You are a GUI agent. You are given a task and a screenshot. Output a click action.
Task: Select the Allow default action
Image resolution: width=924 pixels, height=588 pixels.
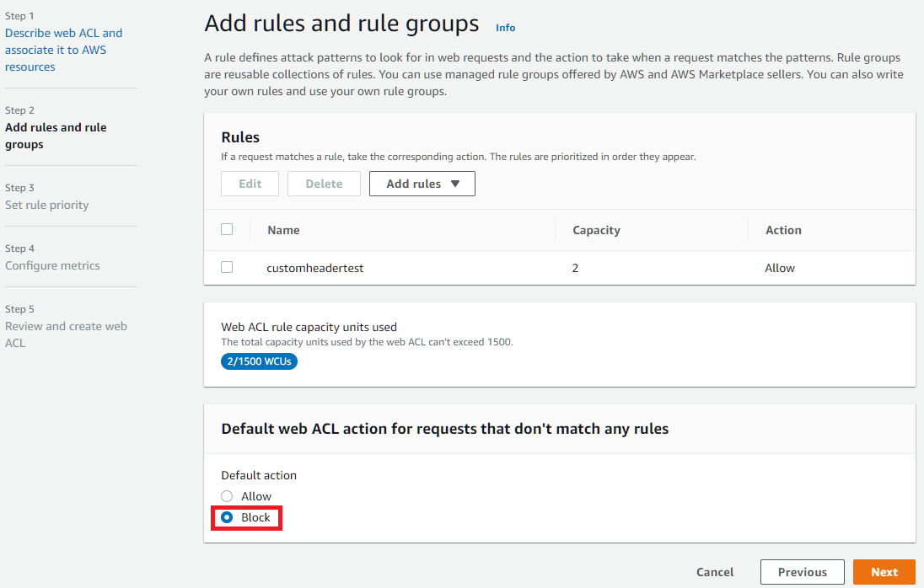click(x=227, y=496)
